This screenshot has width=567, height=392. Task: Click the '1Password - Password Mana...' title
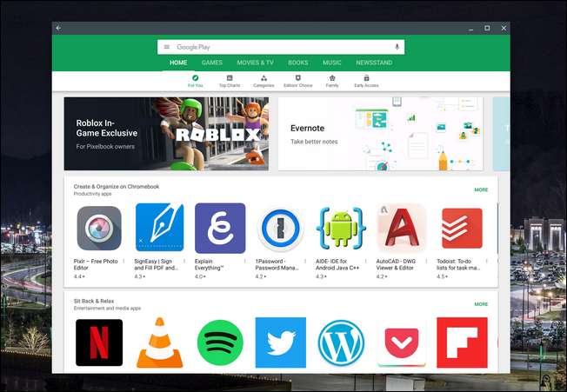pos(277,264)
